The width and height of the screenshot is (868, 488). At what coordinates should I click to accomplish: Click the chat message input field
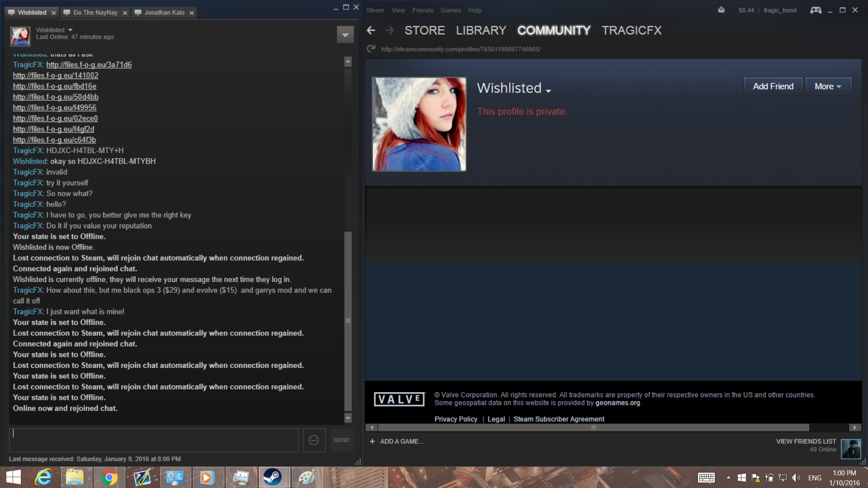click(x=154, y=440)
